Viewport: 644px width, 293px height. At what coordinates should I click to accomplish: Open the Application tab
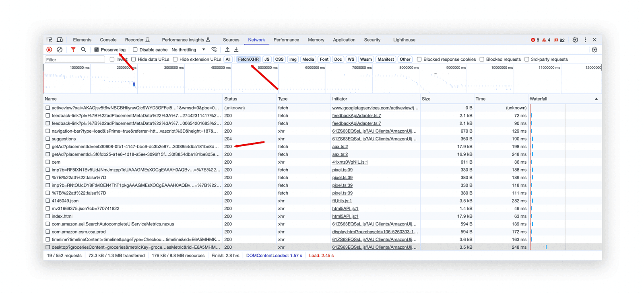344,40
